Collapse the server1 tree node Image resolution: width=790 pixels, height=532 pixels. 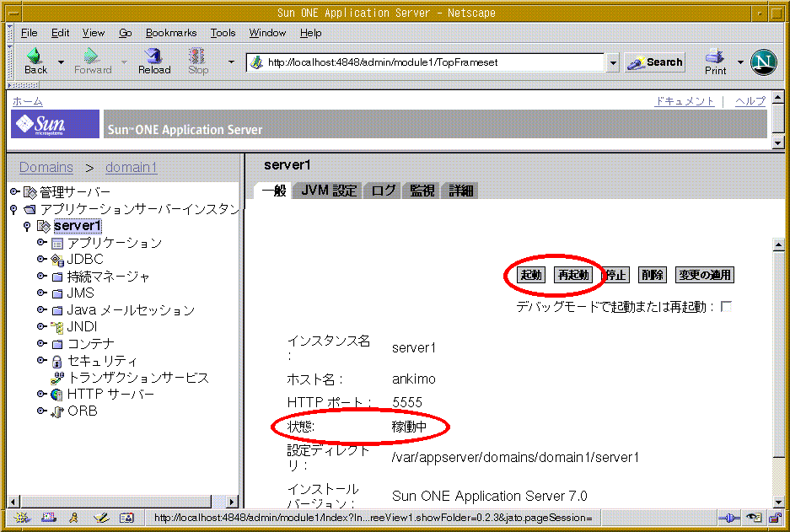[27, 227]
